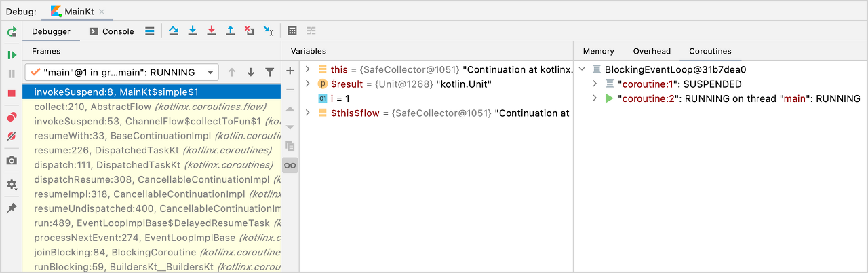The width and height of the screenshot is (868, 273).
Task: Toggle the glasses watches view button
Action: [x=290, y=165]
